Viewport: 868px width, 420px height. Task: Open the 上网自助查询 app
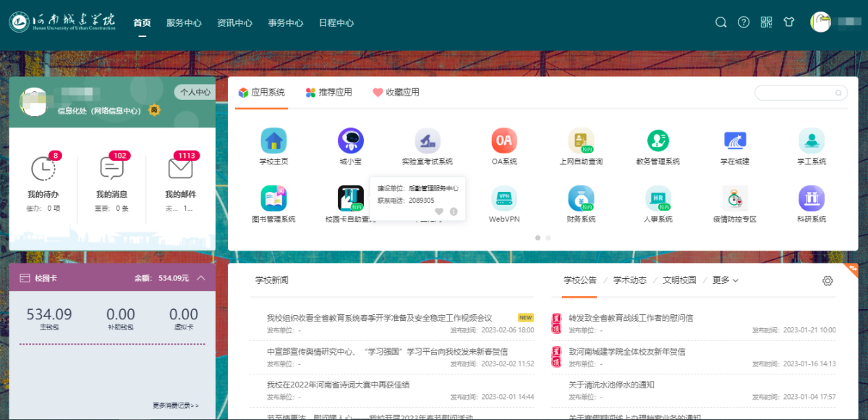[x=581, y=140]
